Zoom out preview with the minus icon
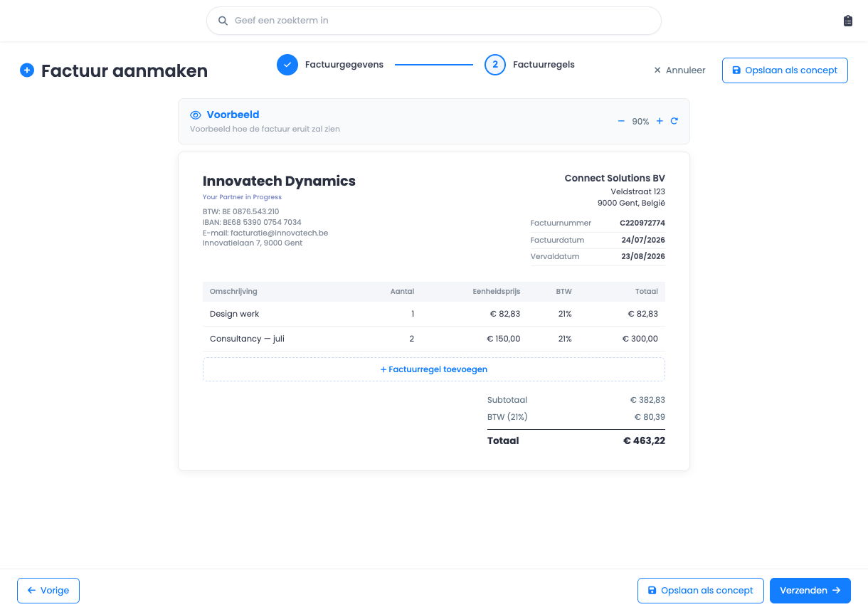The image size is (868, 612). pos(621,121)
